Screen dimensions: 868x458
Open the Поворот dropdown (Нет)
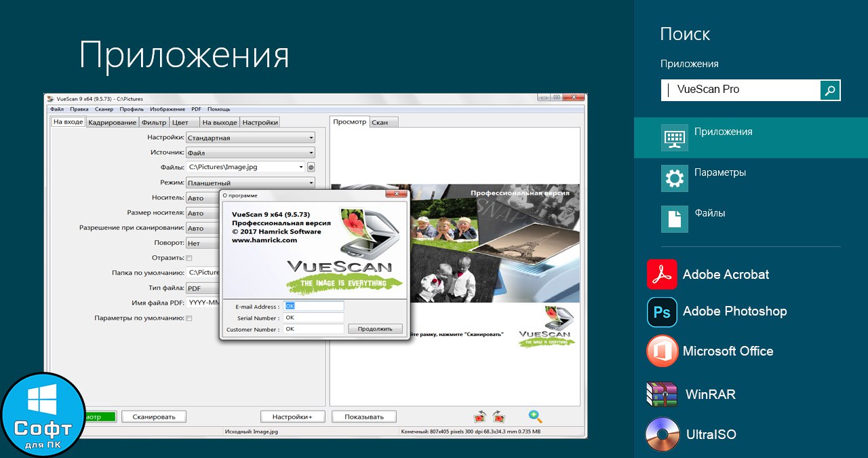pos(203,243)
